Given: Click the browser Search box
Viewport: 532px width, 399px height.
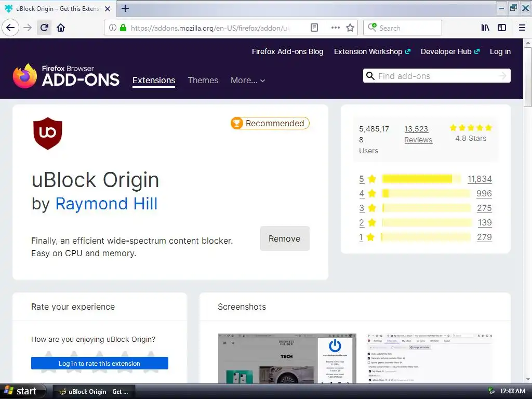Looking at the screenshot, I should click(403, 28).
